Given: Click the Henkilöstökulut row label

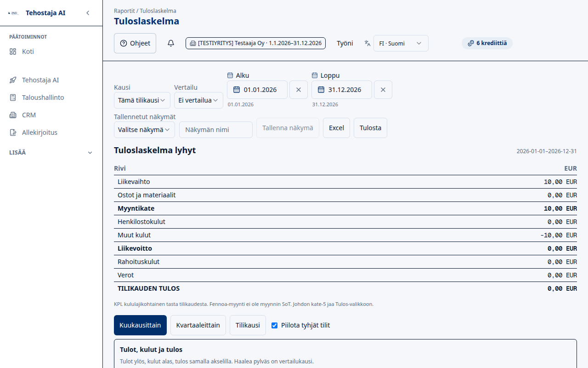Looking at the screenshot, I should point(141,222).
